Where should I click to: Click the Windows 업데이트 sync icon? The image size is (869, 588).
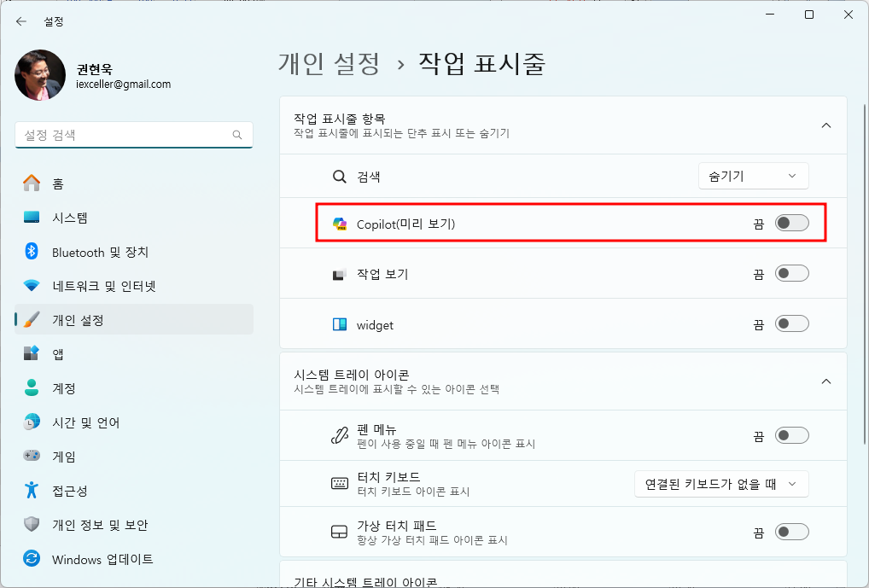coord(32,559)
